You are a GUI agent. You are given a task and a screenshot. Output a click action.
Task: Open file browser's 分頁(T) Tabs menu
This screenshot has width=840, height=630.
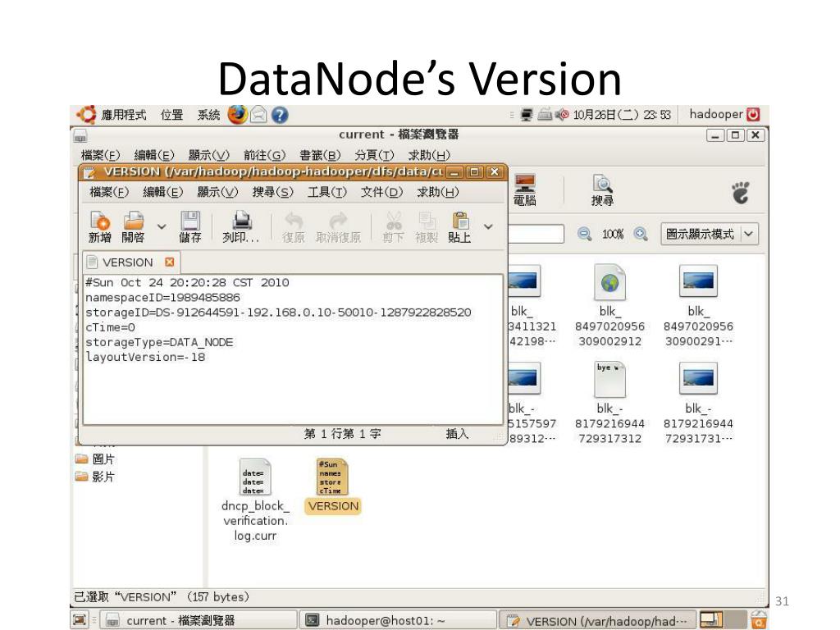[374, 155]
